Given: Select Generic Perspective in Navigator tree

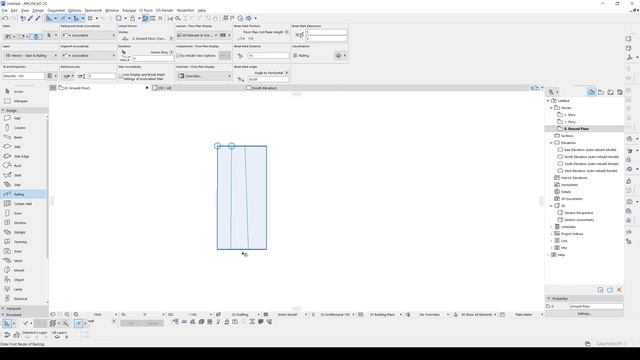Looking at the screenshot, I should point(578,213).
